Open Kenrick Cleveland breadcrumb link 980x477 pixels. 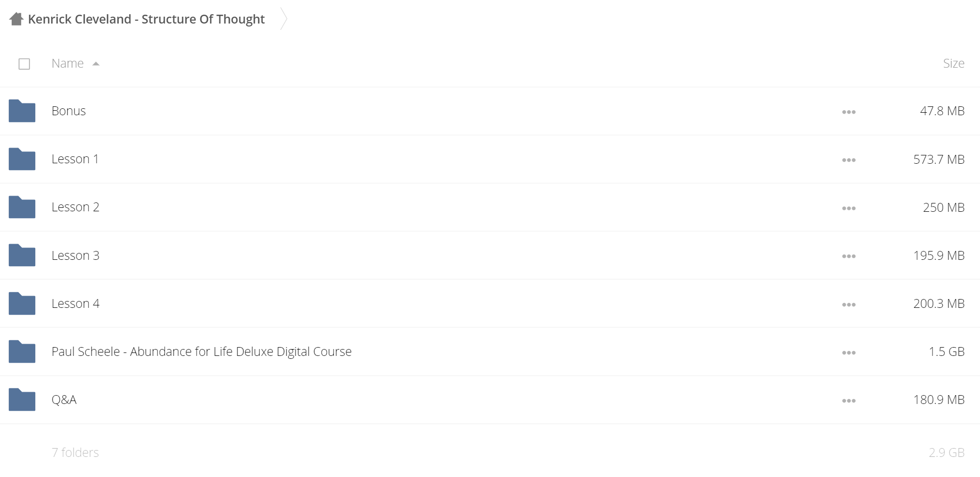pos(146,19)
